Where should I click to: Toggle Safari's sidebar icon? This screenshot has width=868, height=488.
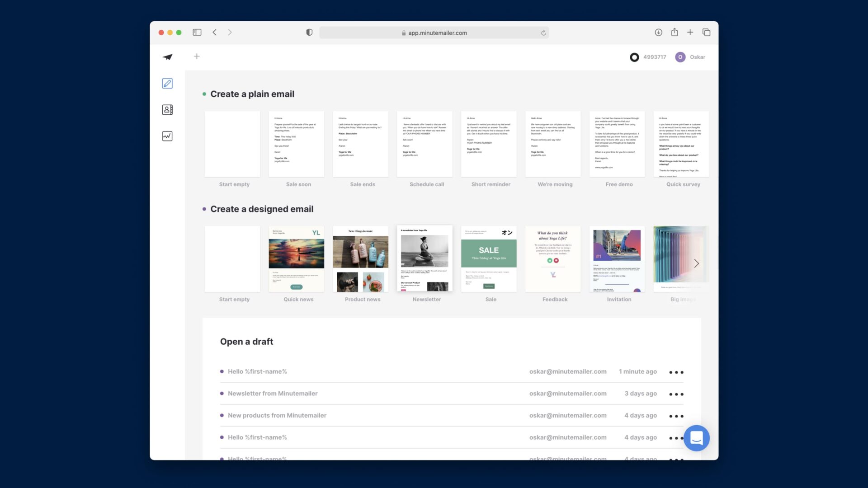[197, 32]
